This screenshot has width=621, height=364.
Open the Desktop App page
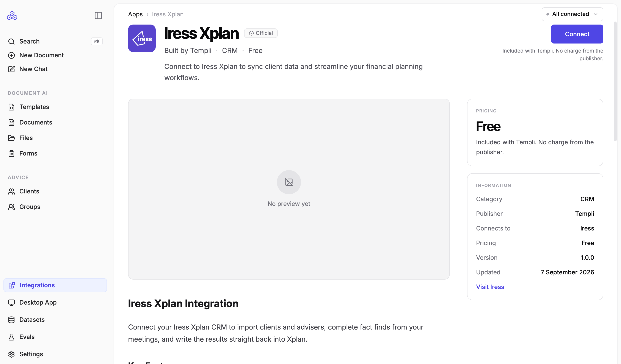point(55,302)
